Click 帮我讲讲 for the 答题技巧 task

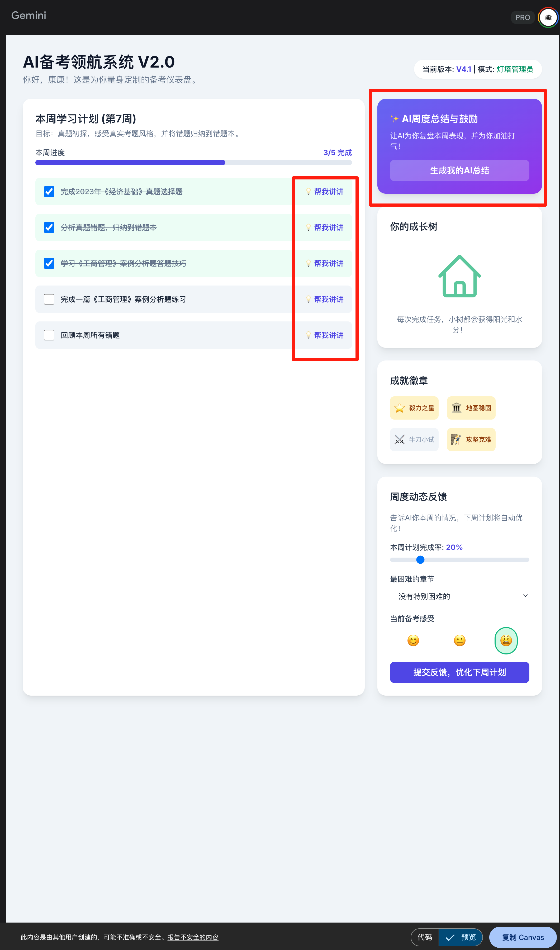tap(325, 263)
